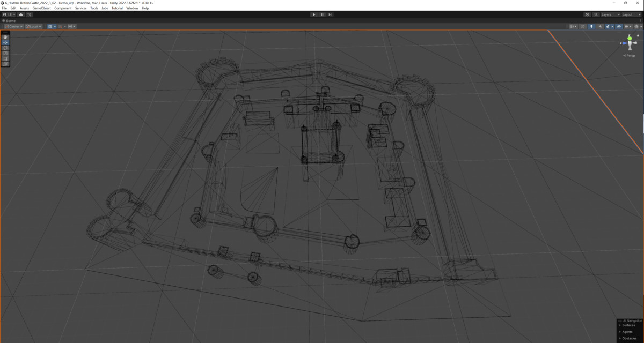The width and height of the screenshot is (644, 343).
Task: Select the Rect Transform tool
Action: (5, 58)
